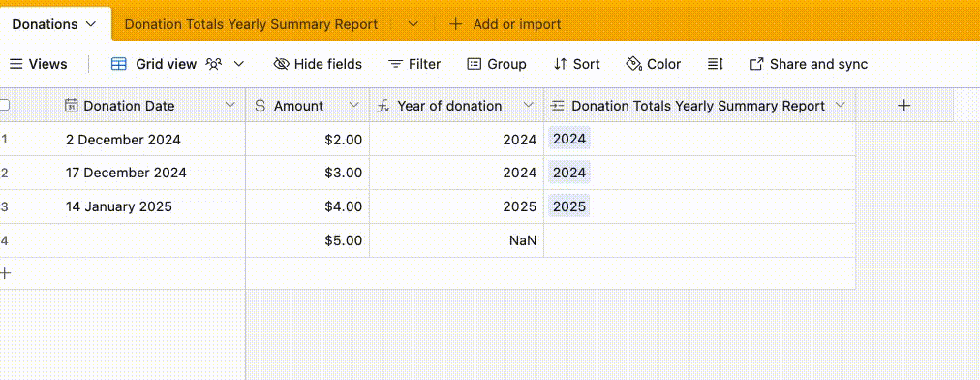Add a new field with plus icon
The image size is (980, 380).
[903, 106]
